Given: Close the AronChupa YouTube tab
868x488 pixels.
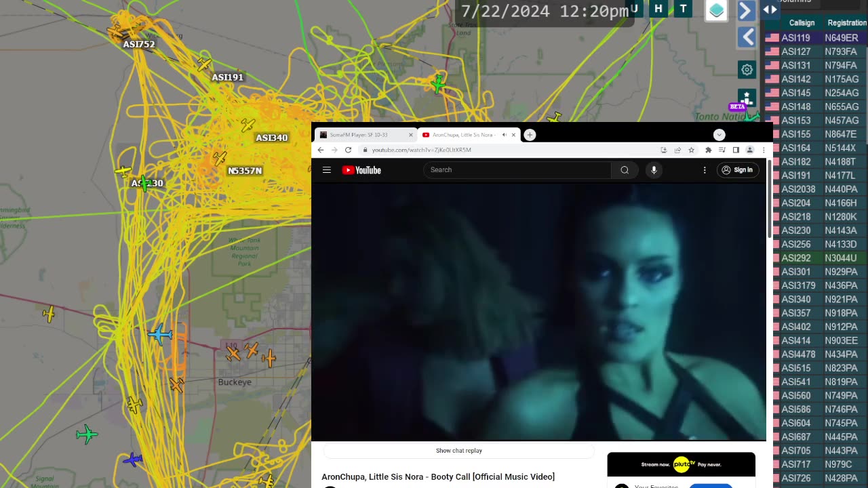Looking at the screenshot, I should pos(513,135).
